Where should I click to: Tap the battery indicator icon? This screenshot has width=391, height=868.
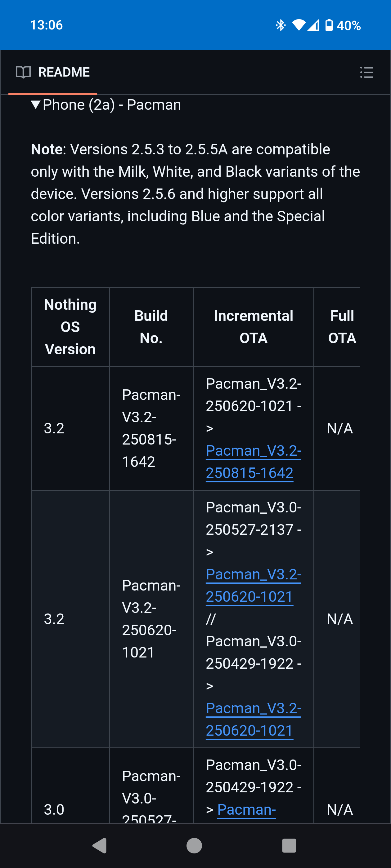click(x=329, y=25)
